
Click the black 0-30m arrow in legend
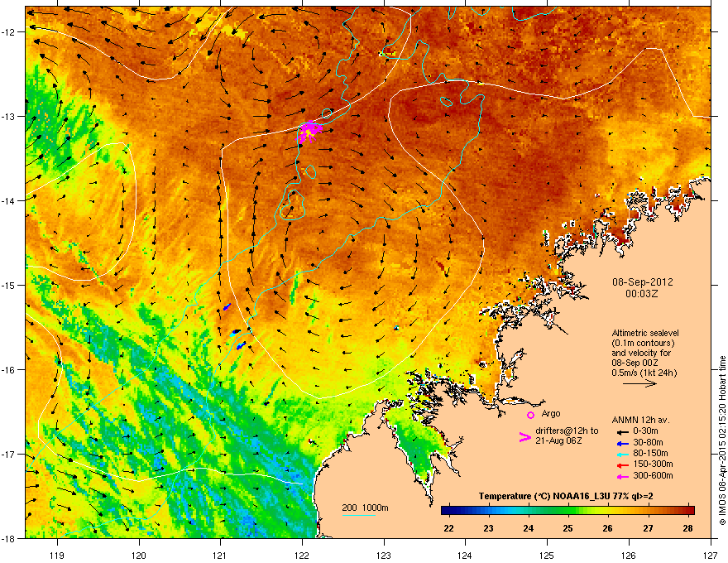[x=622, y=431]
